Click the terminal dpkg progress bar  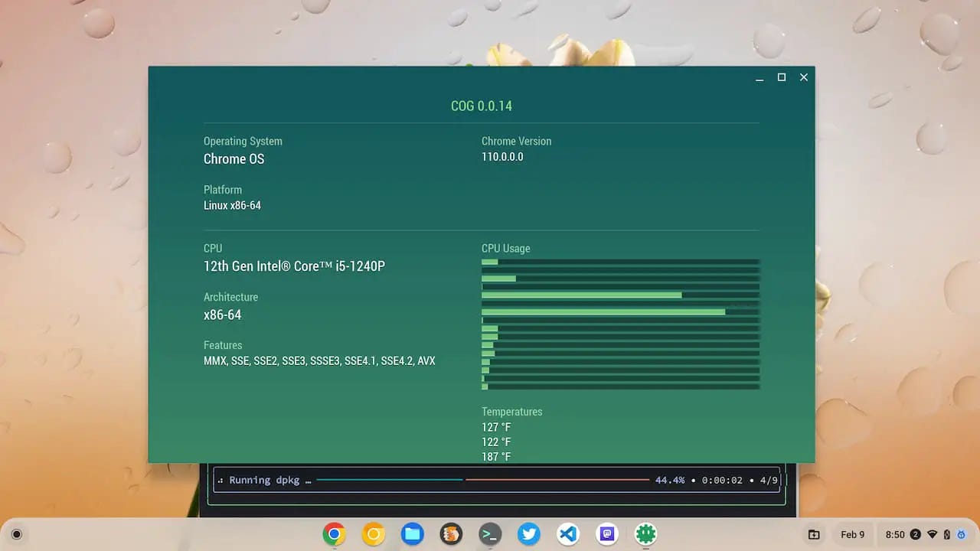tap(482, 480)
